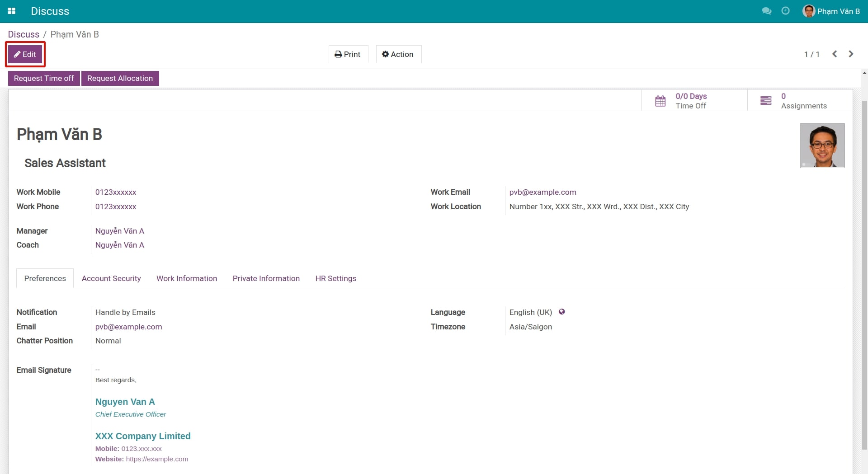
Task: Open the conversations chat icon
Action: pos(766,11)
